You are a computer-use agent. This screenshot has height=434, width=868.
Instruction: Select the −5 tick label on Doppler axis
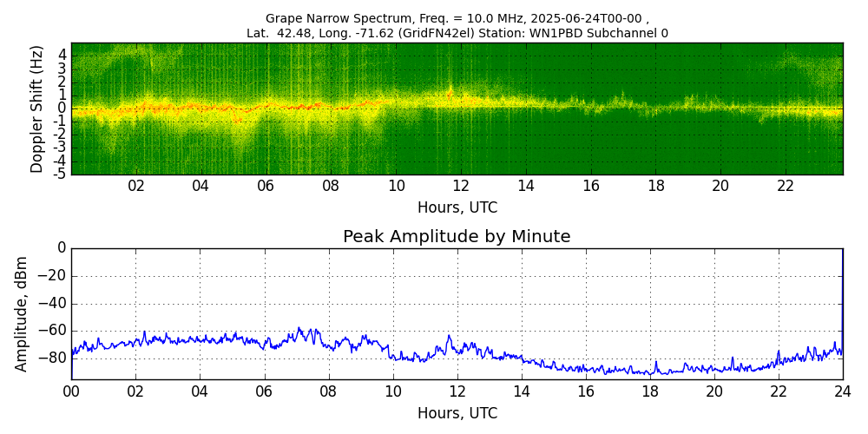click(60, 174)
